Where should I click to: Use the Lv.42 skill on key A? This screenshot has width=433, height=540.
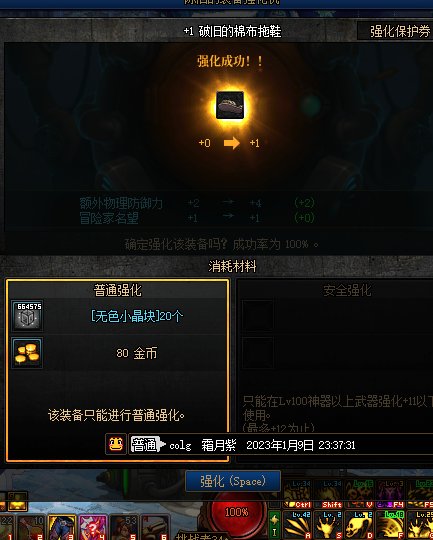297,525
